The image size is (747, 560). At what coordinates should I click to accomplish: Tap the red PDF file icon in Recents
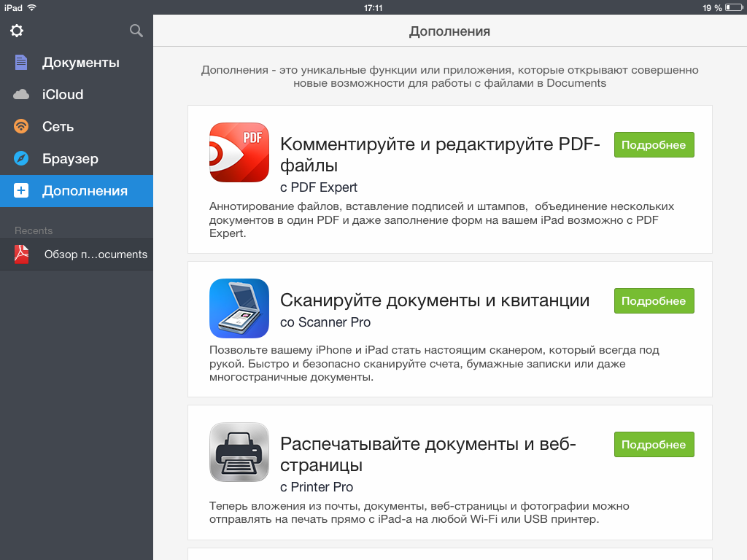pos(22,254)
